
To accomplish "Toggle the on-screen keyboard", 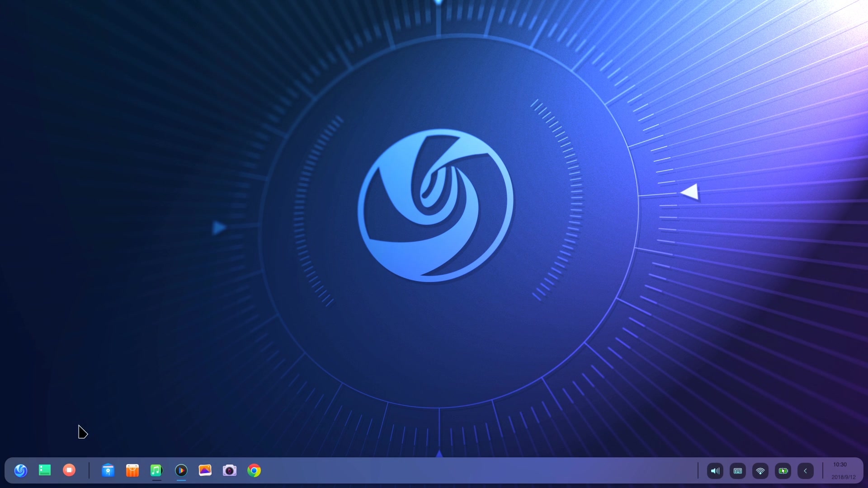I will point(738,471).
